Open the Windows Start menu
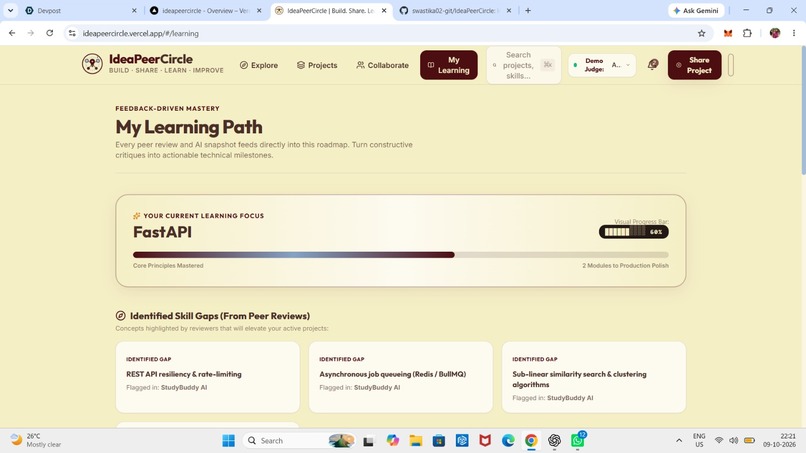The height and width of the screenshot is (453, 806). click(x=229, y=440)
